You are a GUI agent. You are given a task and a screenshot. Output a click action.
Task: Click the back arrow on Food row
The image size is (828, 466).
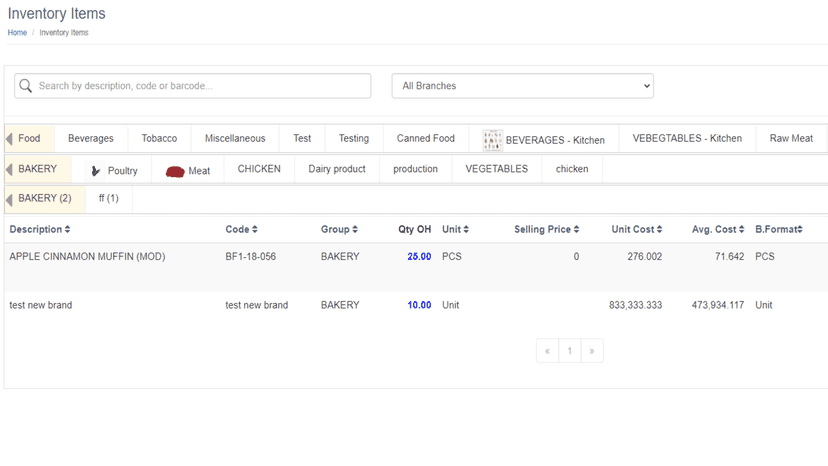[9, 139]
